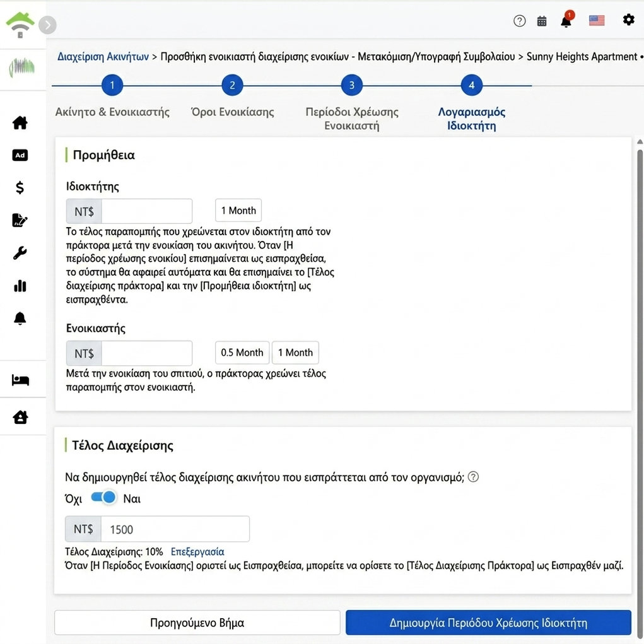Click the Προμήθεια section heading

click(x=103, y=155)
